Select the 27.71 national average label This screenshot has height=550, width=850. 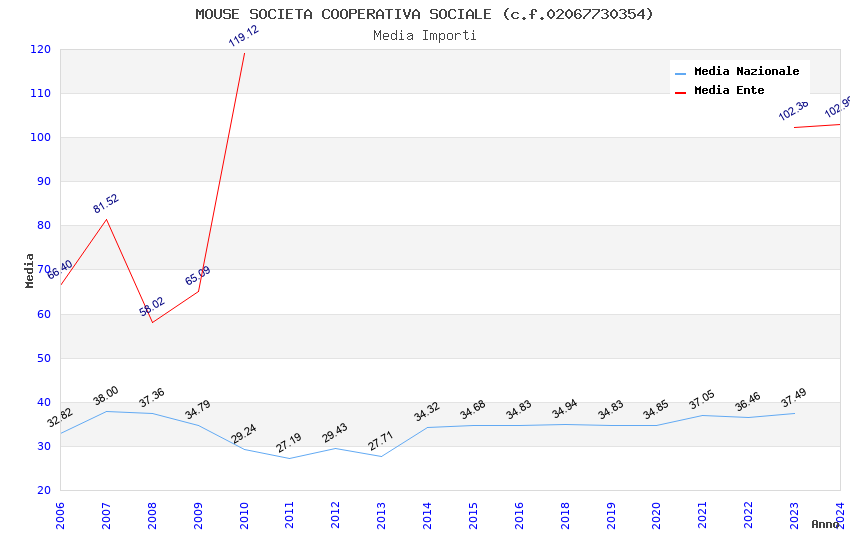coord(381,441)
